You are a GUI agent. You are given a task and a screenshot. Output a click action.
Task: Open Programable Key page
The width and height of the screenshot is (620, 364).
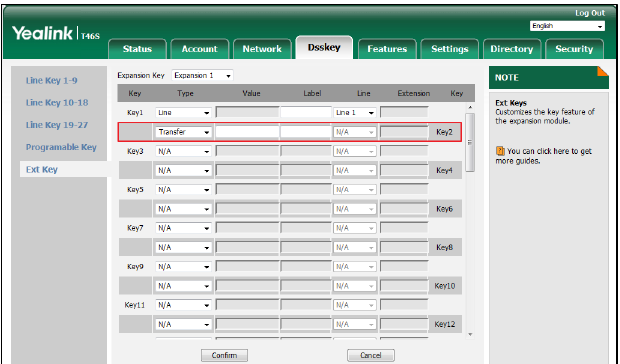[61, 147]
